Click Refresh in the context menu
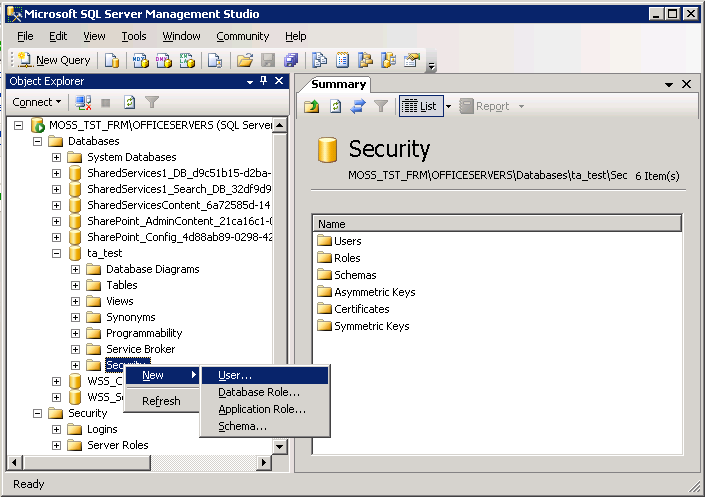This screenshot has width=705, height=497. pos(161,401)
